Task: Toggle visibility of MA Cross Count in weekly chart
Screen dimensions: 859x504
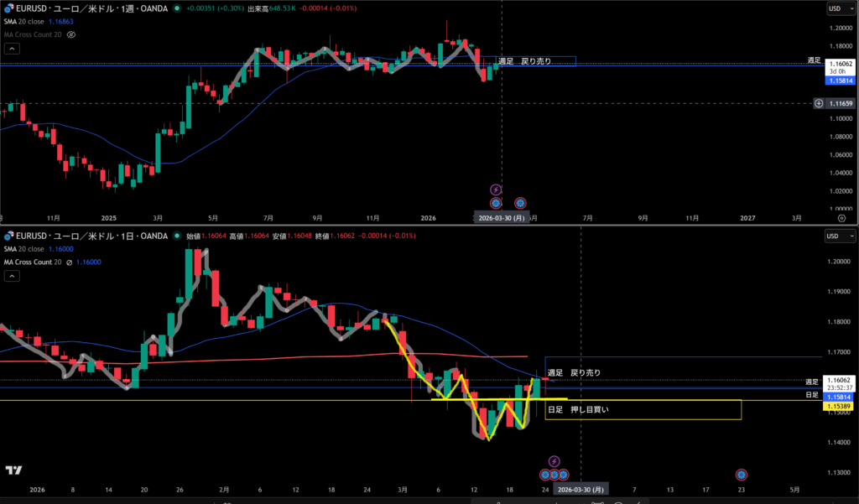Action: [71, 34]
